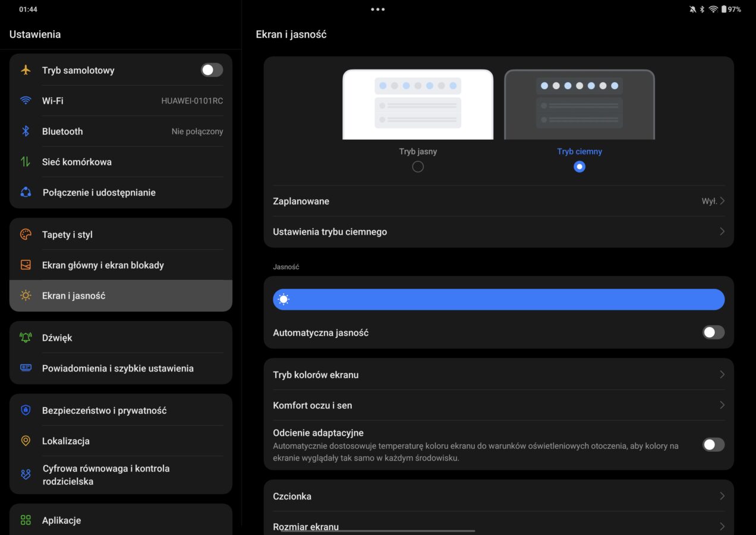The width and height of the screenshot is (756, 535).
Task: Open Rozmiar ekranu chevron
Action: tap(722, 526)
